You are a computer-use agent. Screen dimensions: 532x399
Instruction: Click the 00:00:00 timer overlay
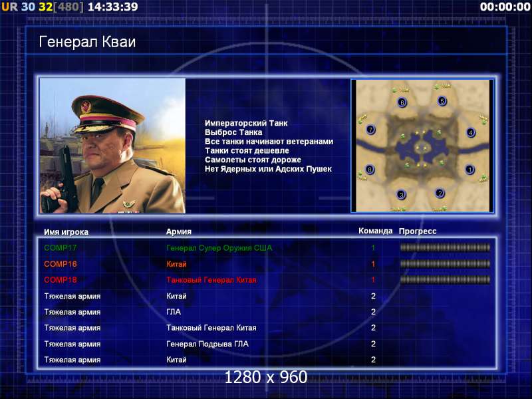(x=505, y=7)
